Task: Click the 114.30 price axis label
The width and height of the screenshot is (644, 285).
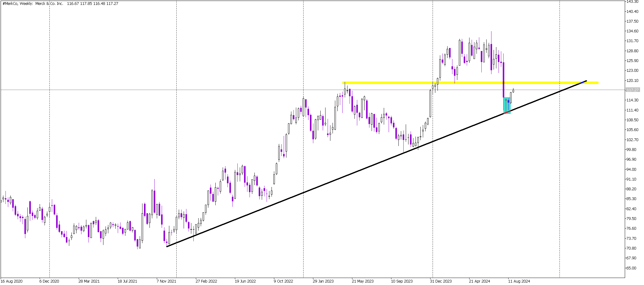Action: click(632, 100)
